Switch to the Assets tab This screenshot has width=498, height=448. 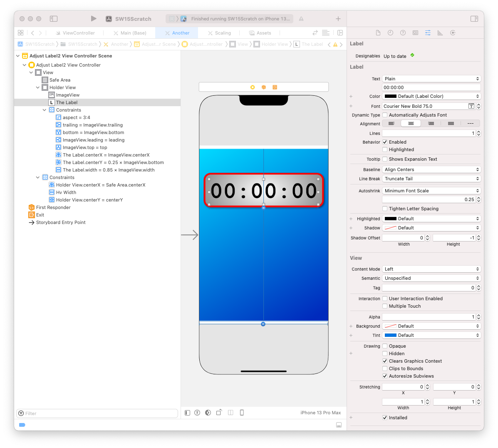[x=260, y=33]
